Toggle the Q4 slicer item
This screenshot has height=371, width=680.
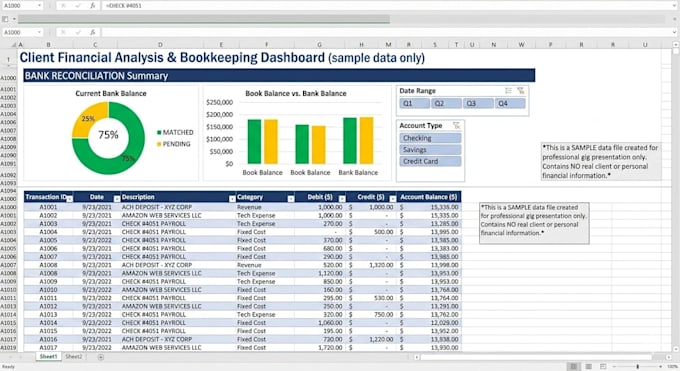click(x=510, y=103)
